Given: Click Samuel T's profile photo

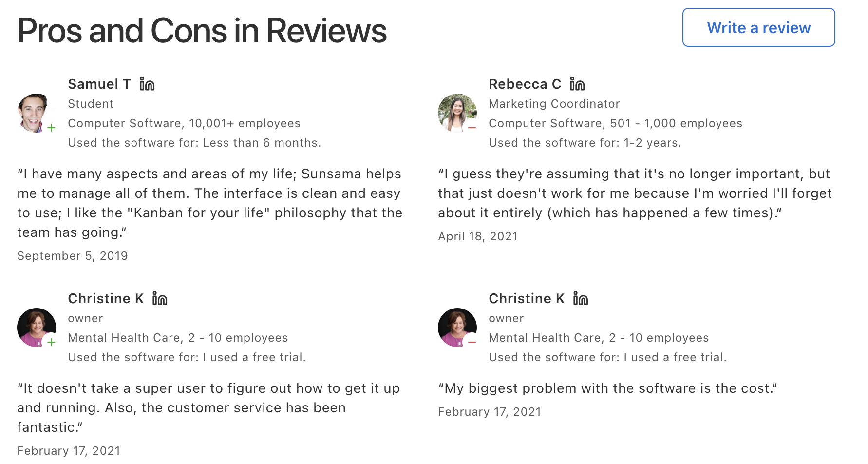Looking at the screenshot, I should [x=33, y=112].
